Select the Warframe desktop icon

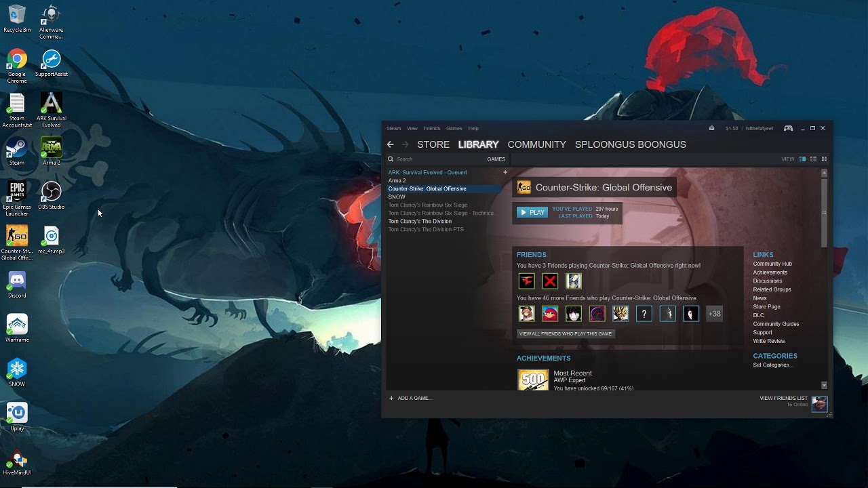(17, 329)
